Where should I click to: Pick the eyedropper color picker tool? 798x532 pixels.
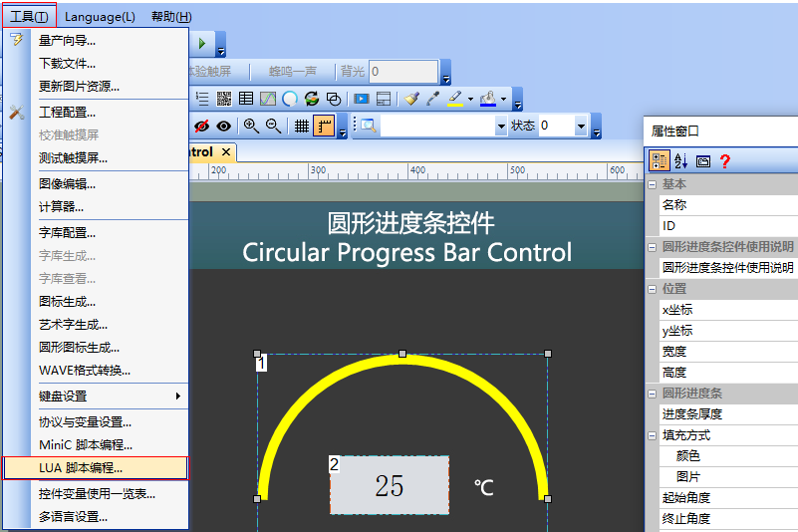(433, 99)
